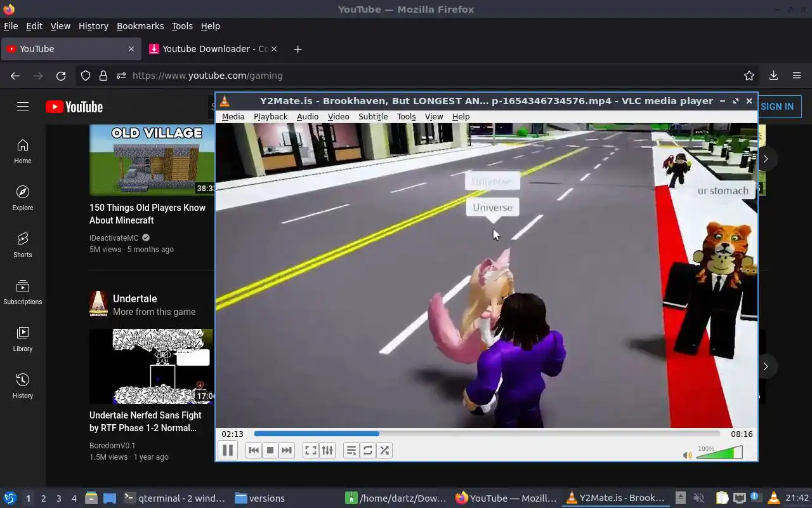
Task: Mute audio with VLC speaker icon
Action: [x=687, y=455]
